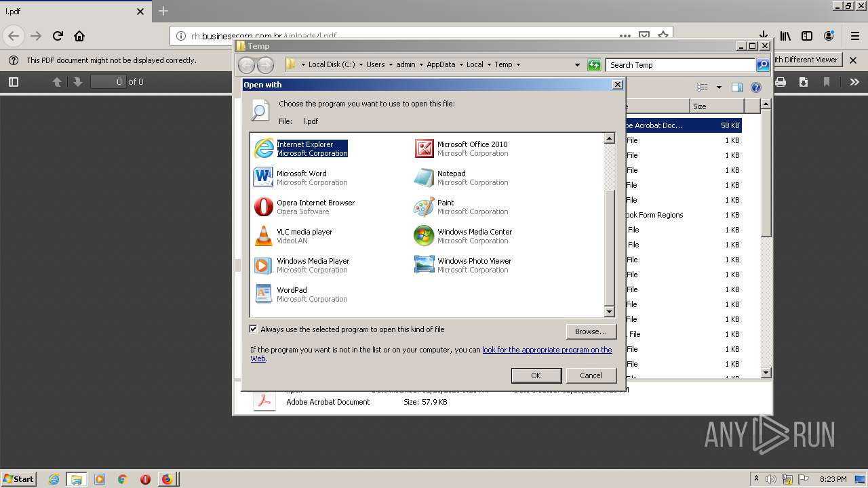Screen dimensions: 868x488
Task: Open PDF viewer tools double-arrow menu
Action: [854, 82]
